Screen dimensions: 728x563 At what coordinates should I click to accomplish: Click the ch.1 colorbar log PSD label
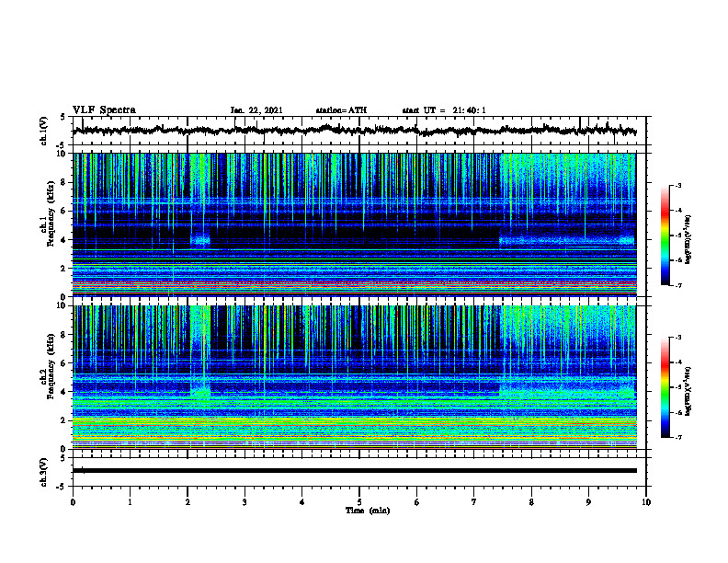688,239
